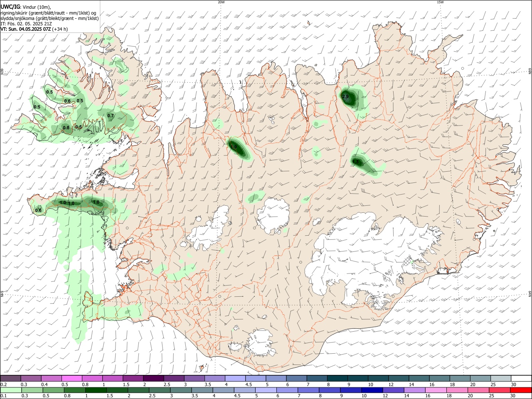The width and height of the screenshot is (532, 399).
Task: Click the 0.4 label under the snow legend
Action: tap(44, 384)
